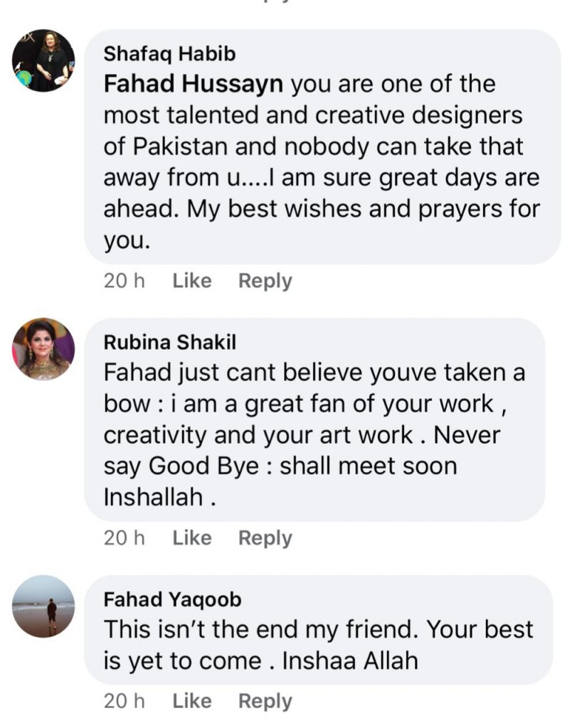Reply to Fahad Yaqoob's comment

point(265,701)
